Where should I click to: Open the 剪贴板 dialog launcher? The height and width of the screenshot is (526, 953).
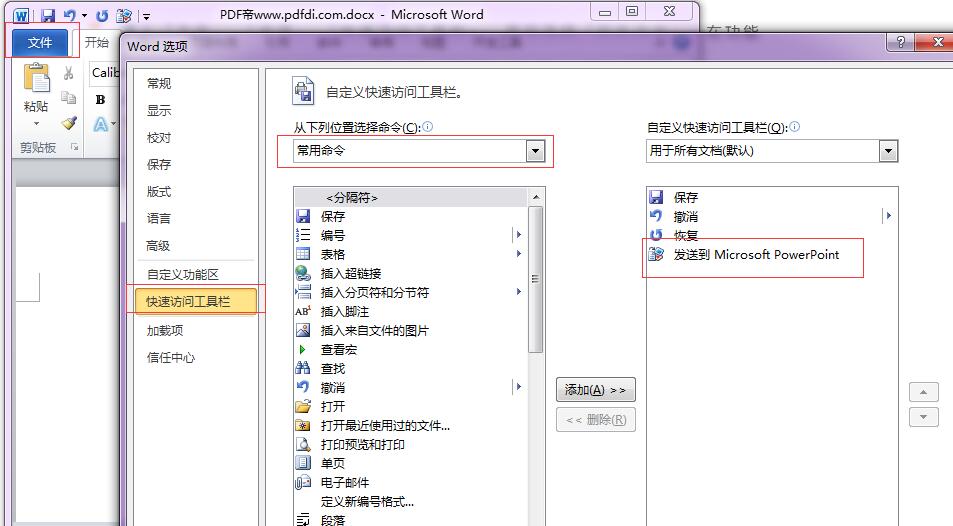75,147
